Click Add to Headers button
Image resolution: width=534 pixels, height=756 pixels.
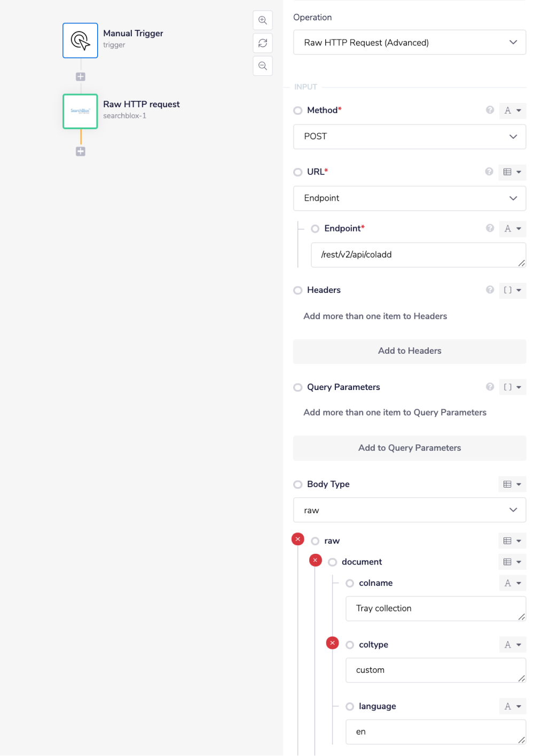coord(410,351)
